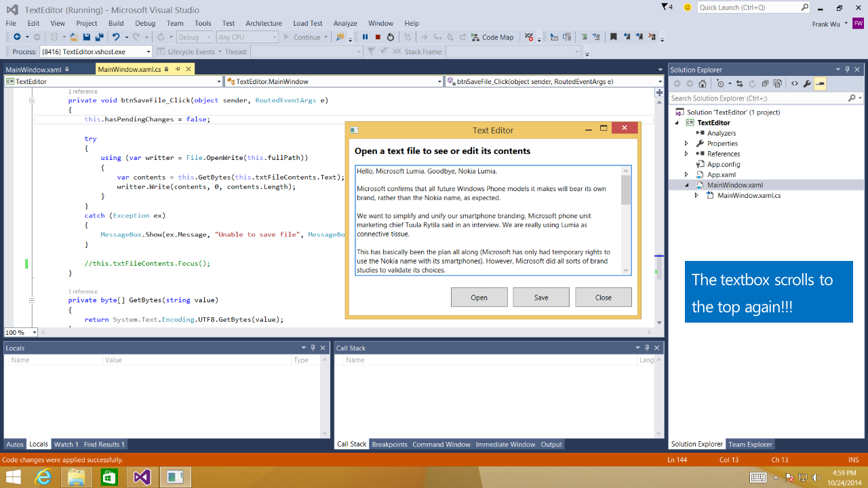The height and width of the screenshot is (488, 868).
Task: Collapse the TextEditor project node
Action: click(x=676, y=123)
